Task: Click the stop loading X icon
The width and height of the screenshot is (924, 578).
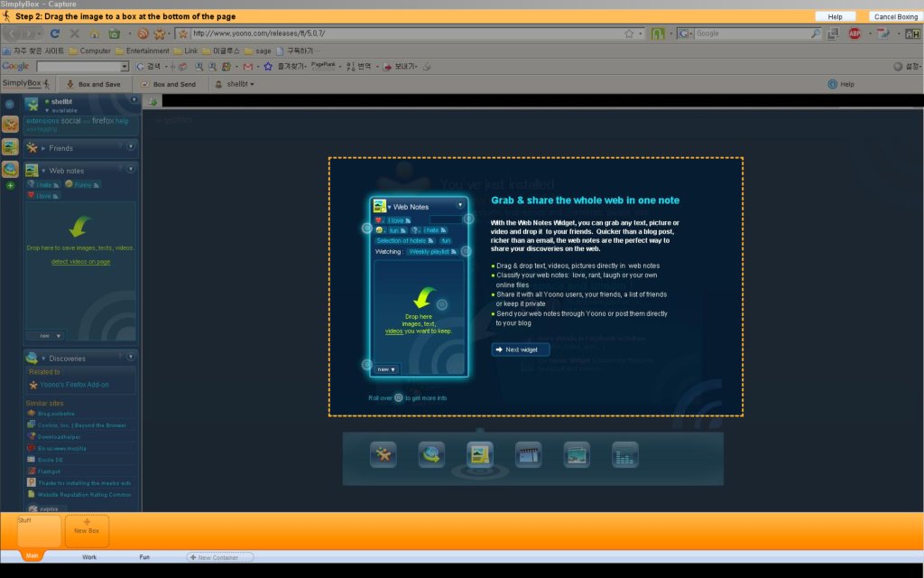Action: pos(75,33)
